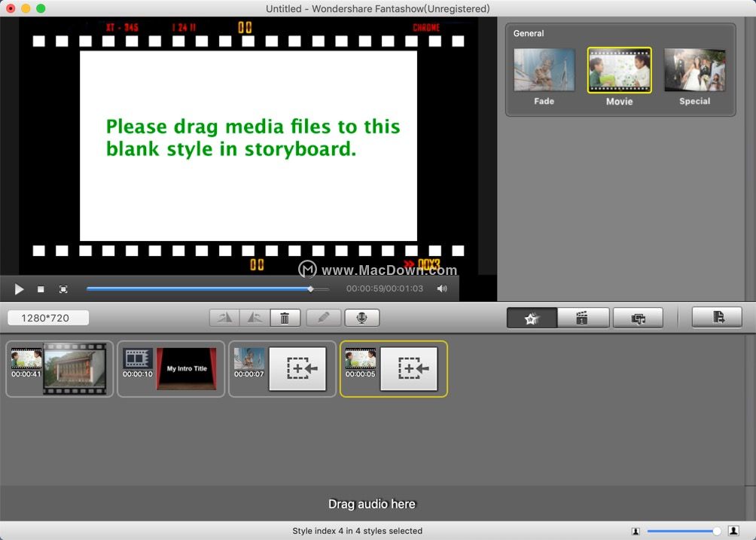Screen dimensions: 756x540
Task: Click the rotate left toolbar icon
Action: point(224,318)
